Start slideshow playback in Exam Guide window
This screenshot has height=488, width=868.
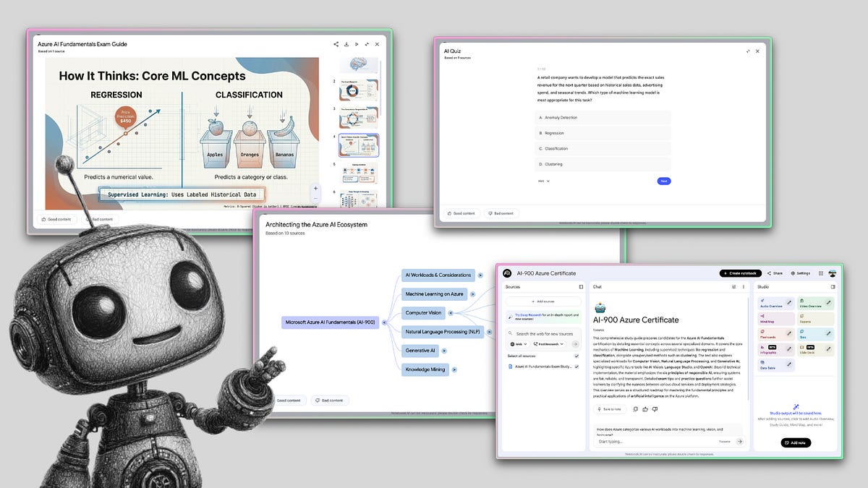pyautogui.click(x=357, y=44)
